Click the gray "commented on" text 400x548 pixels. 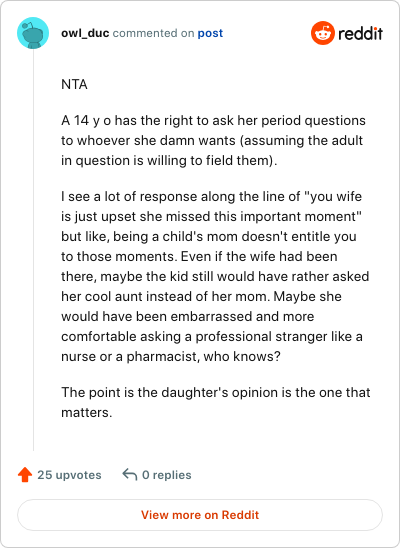point(153,33)
